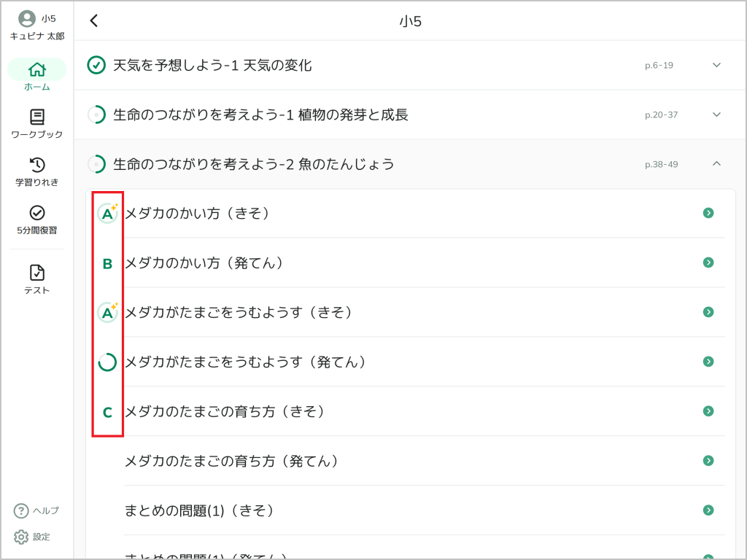The width and height of the screenshot is (747, 560).
Task: Click green arrow for メダカのかい方（きそ）
Action: click(708, 213)
